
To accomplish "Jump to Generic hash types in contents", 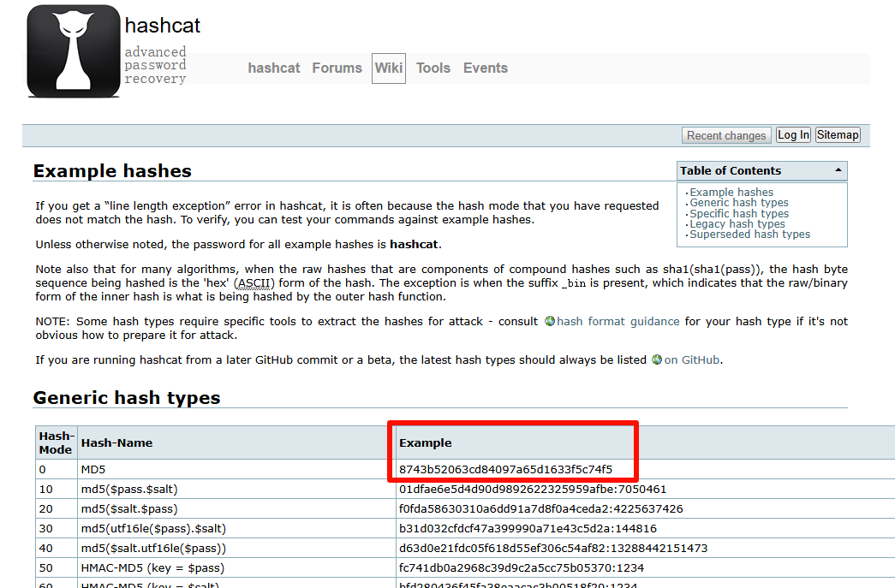I will (739, 203).
